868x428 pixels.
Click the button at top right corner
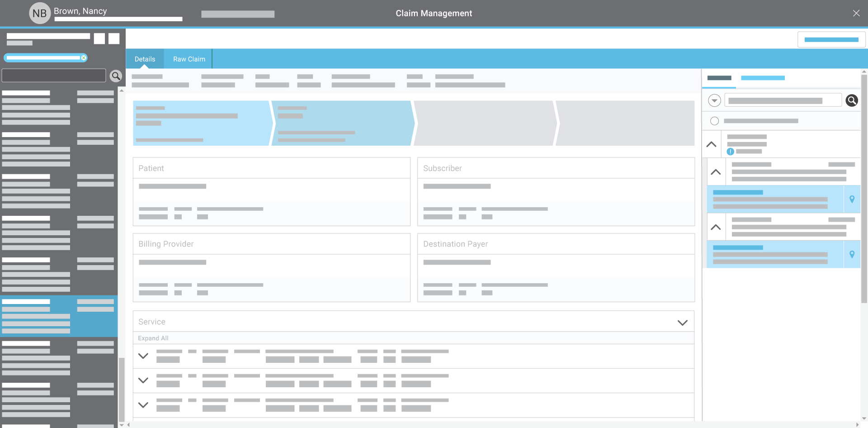point(831,40)
